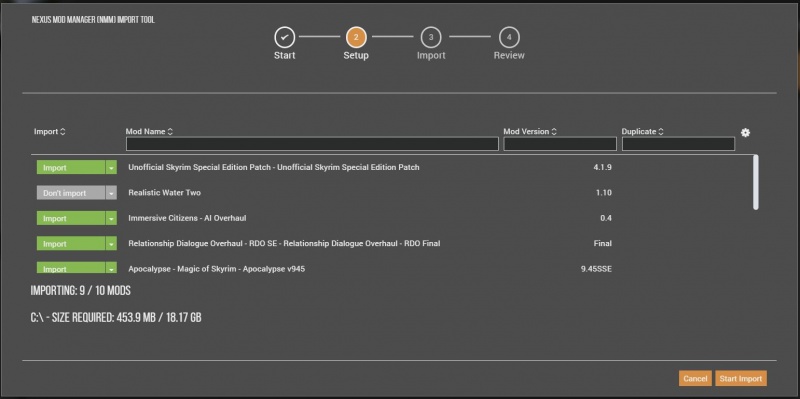
Task: Click the Review step label
Action: click(509, 56)
